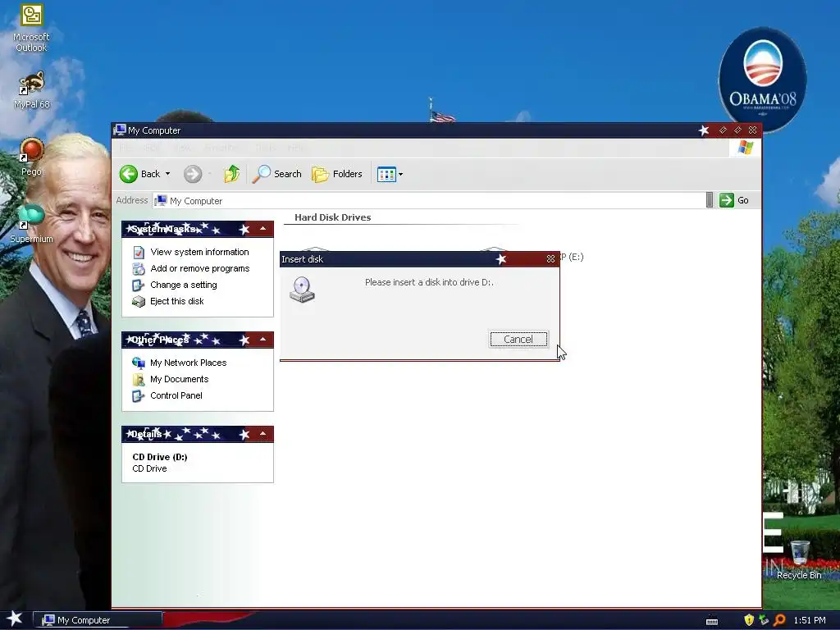Click View system information link

pos(199,252)
